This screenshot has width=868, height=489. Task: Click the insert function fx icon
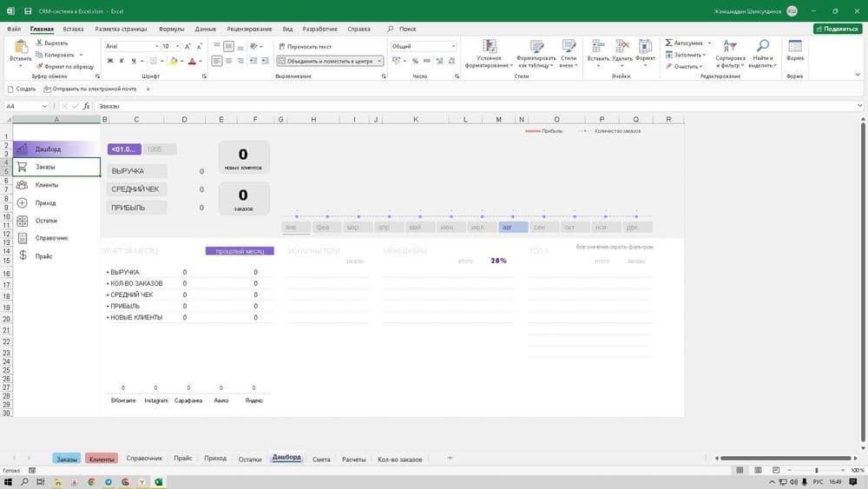point(86,106)
